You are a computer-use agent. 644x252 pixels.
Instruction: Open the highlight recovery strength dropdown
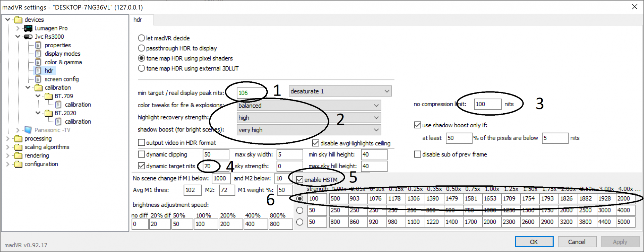point(309,118)
